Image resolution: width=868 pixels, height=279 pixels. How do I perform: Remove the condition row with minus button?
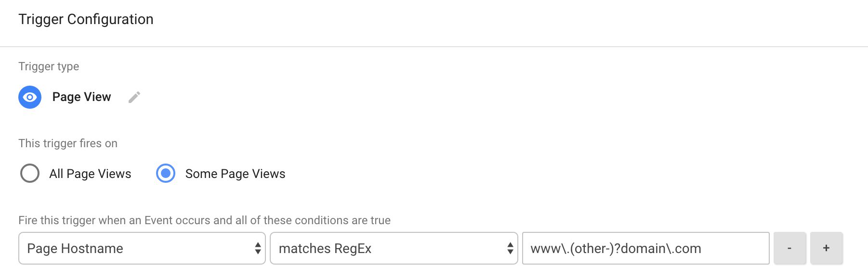789,248
